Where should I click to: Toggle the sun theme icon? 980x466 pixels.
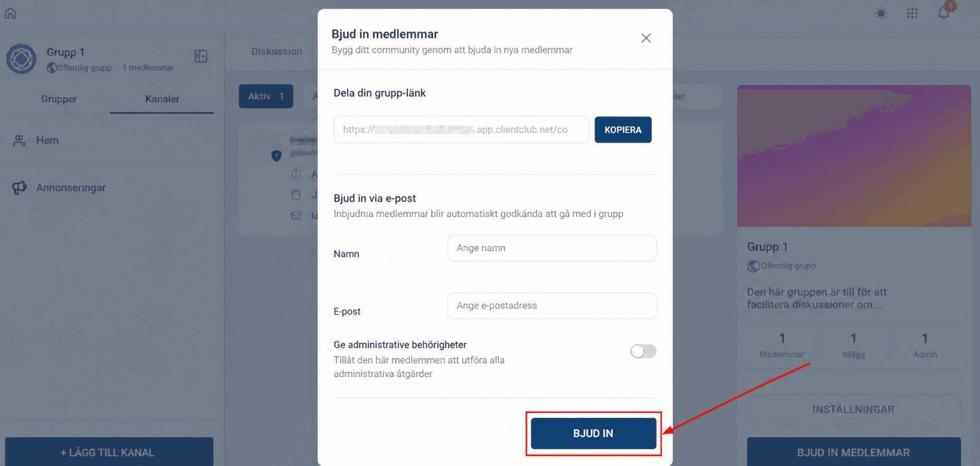click(x=881, y=14)
